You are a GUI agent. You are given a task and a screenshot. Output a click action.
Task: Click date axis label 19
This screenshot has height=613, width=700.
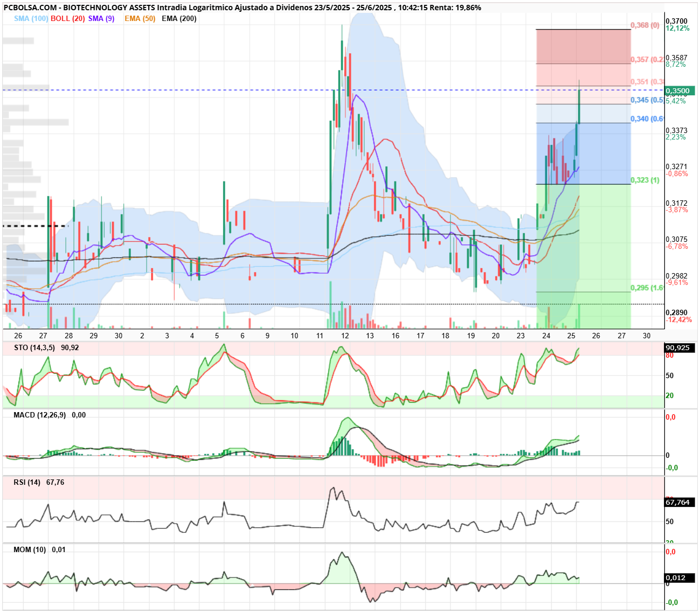point(471,336)
